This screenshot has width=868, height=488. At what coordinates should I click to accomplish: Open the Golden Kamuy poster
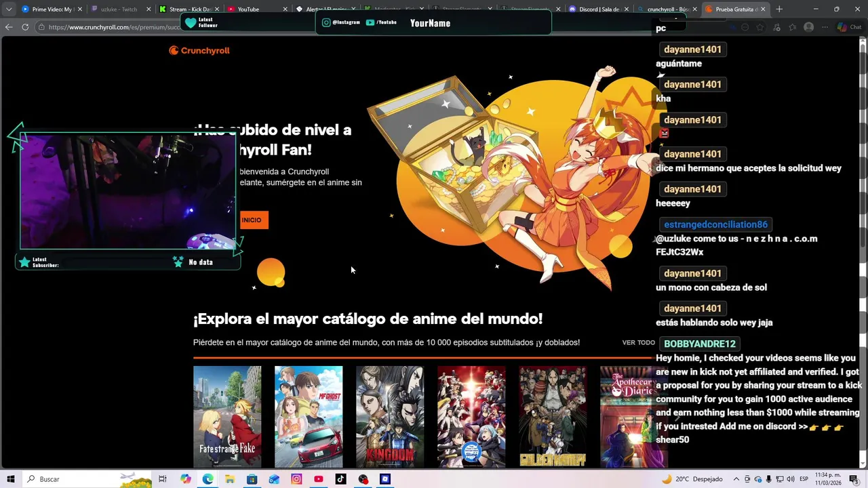click(553, 416)
